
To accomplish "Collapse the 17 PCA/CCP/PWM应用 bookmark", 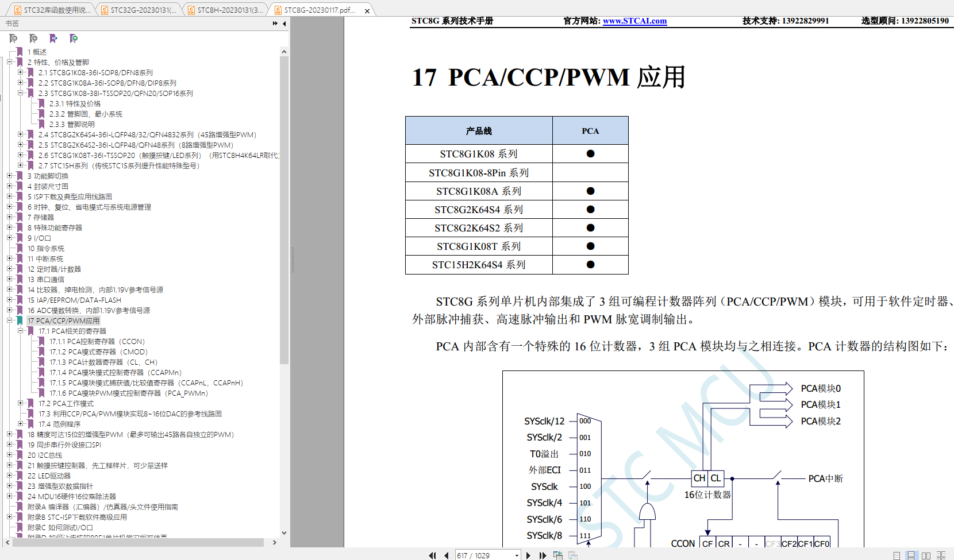I will pos(9,320).
